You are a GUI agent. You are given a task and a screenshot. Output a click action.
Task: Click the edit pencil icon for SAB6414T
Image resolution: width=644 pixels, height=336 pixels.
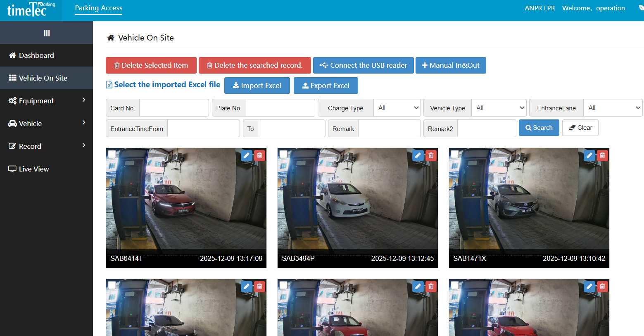click(x=247, y=155)
